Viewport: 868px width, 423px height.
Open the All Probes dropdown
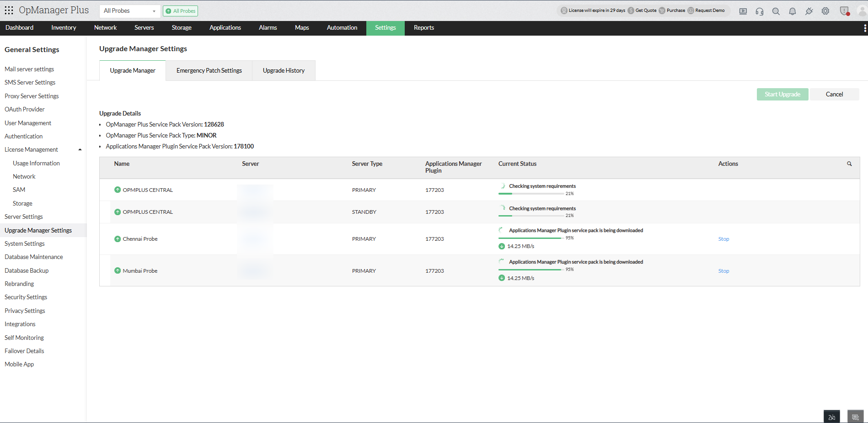pos(129,11)
